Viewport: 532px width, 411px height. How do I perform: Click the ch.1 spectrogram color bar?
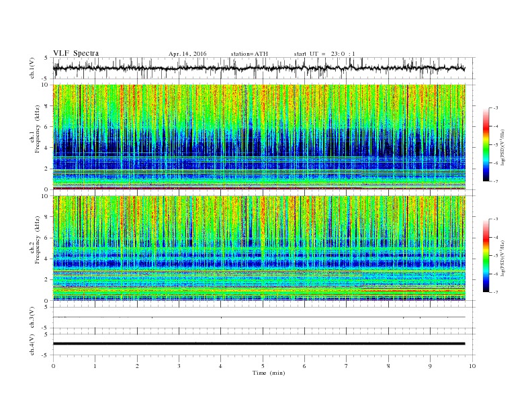[x=486, y=144]
